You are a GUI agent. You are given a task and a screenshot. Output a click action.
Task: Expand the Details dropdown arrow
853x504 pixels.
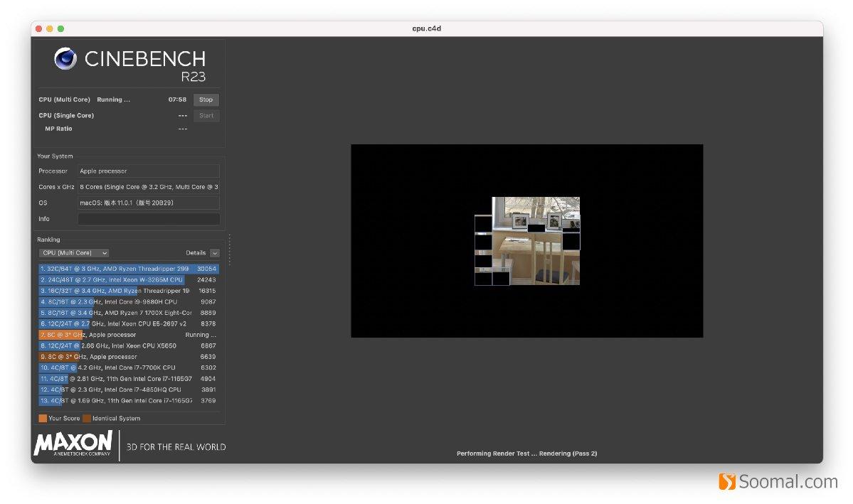215,253
